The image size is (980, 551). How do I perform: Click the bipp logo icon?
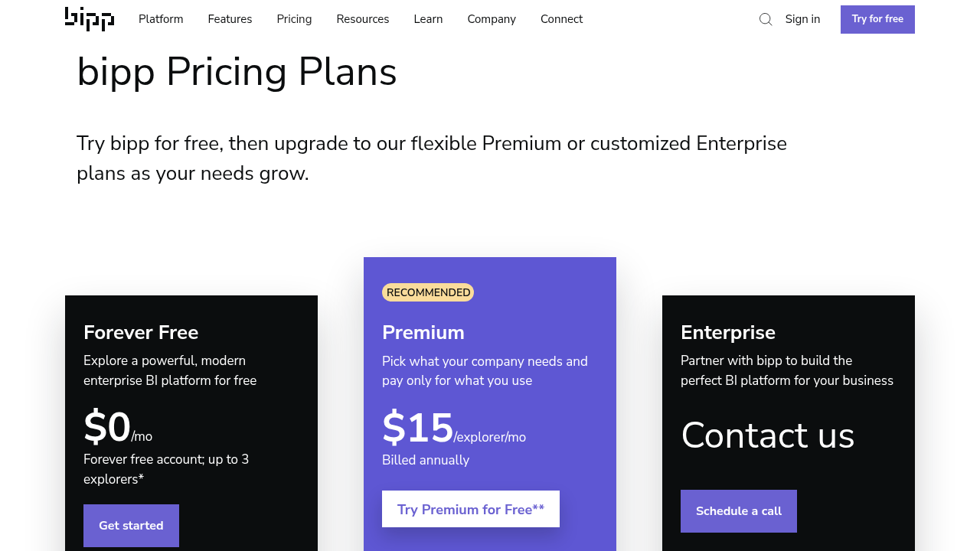[x=90, y=19]
